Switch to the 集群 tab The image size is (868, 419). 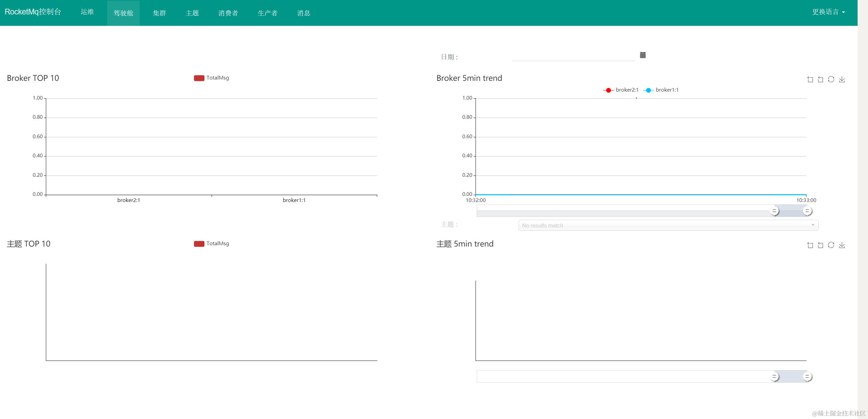click(159, 13)
